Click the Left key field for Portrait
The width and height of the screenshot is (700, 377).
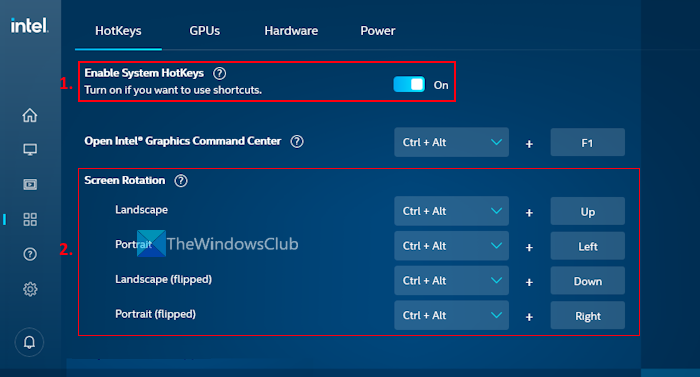pos(588,246)
